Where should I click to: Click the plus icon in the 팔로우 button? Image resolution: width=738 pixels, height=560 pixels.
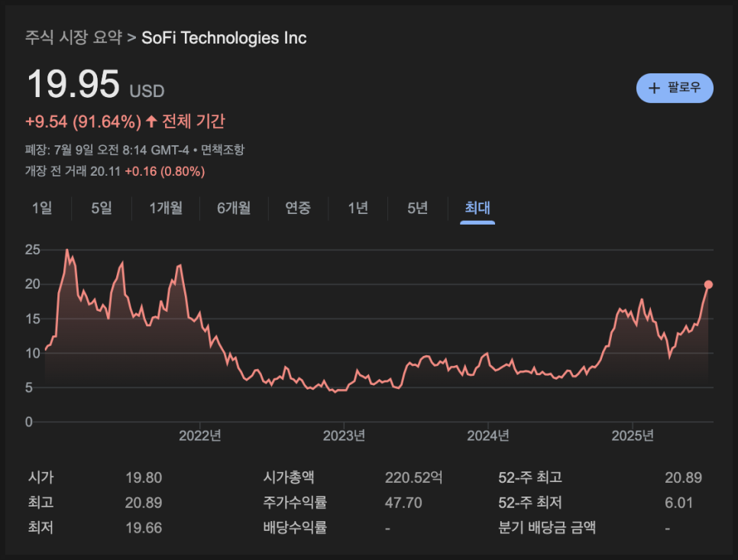tap(654, 88)
